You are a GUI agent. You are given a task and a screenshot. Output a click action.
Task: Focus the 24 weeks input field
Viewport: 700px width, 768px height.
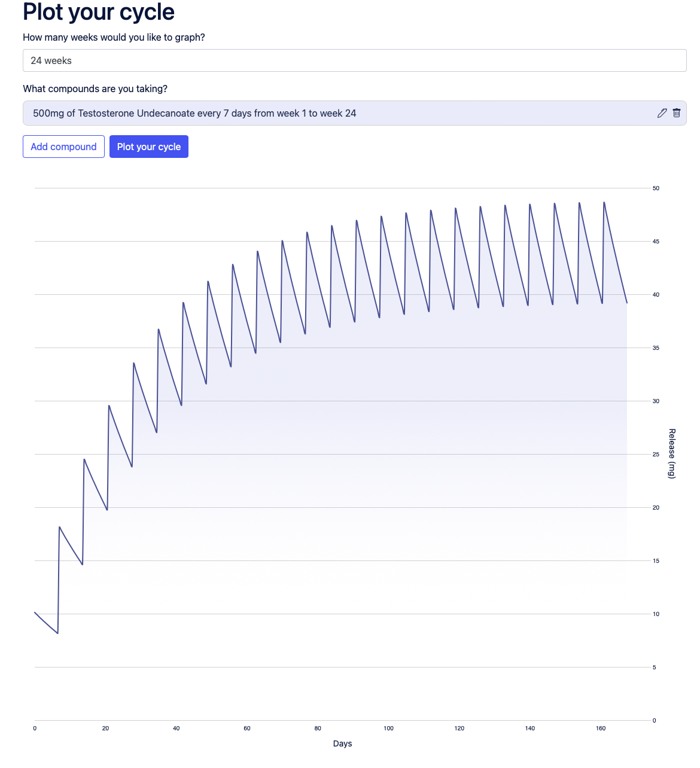click(x=354, y=60)
